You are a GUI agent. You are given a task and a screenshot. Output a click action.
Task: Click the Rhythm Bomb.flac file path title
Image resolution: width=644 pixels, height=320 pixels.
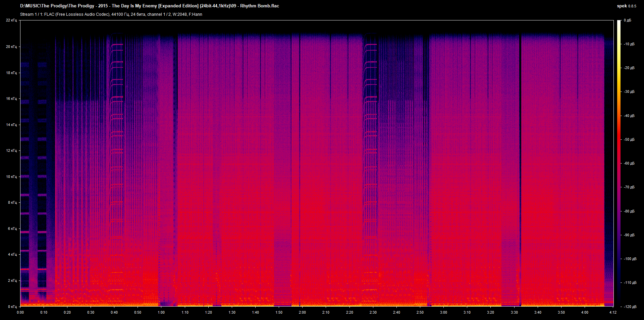[150, 6]
